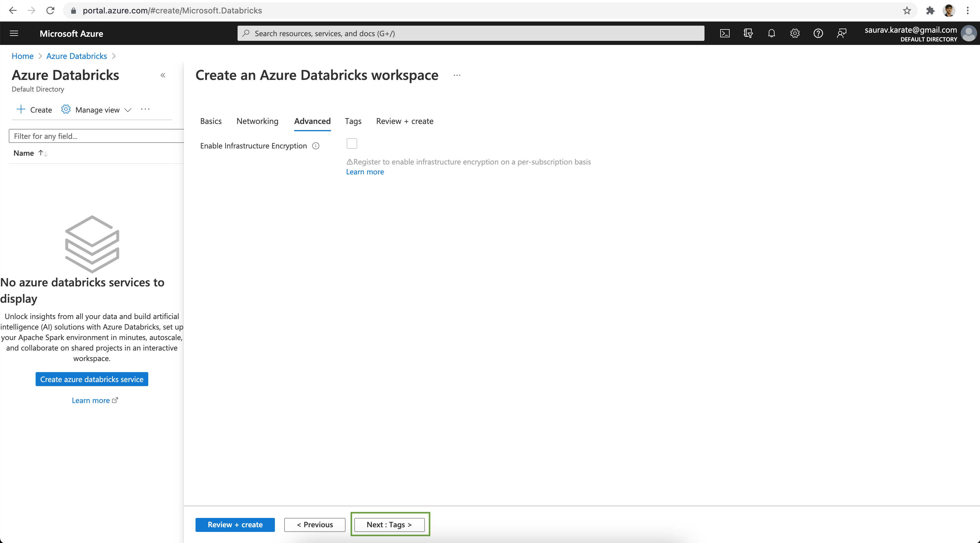The width and height of the screenshot is (980, 543).
Task: Focus the Filter for any field box
Action: (96, 136)
